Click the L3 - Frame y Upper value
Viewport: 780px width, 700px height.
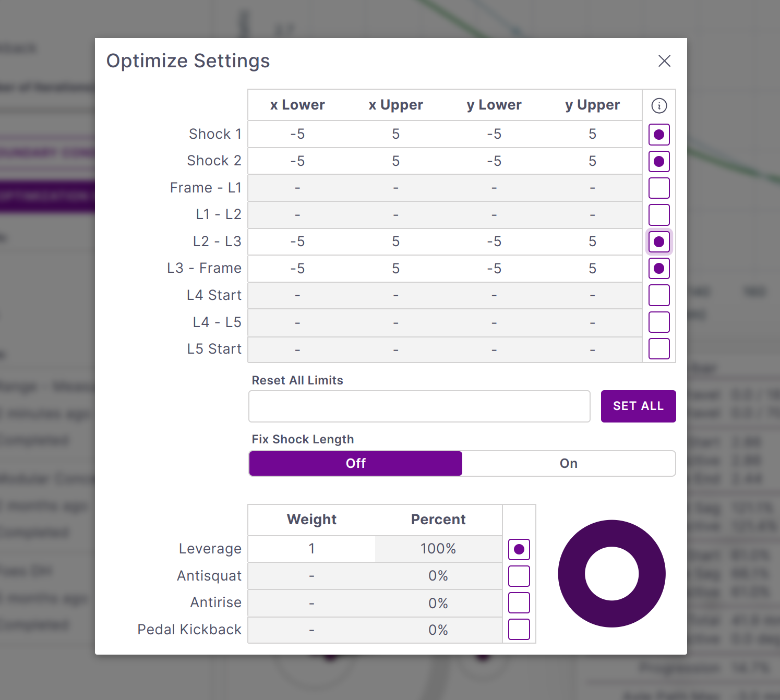tap(592, 269)
